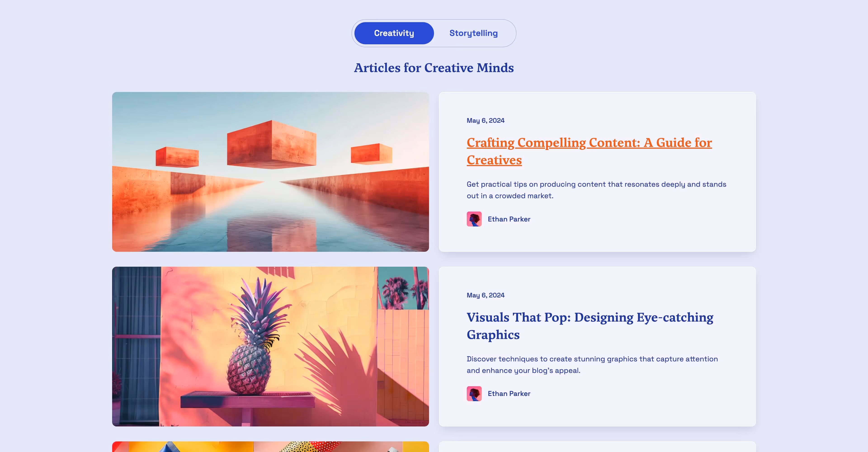
Task: Click May 6, 2024 date in second card
Action: click(485, 295)
